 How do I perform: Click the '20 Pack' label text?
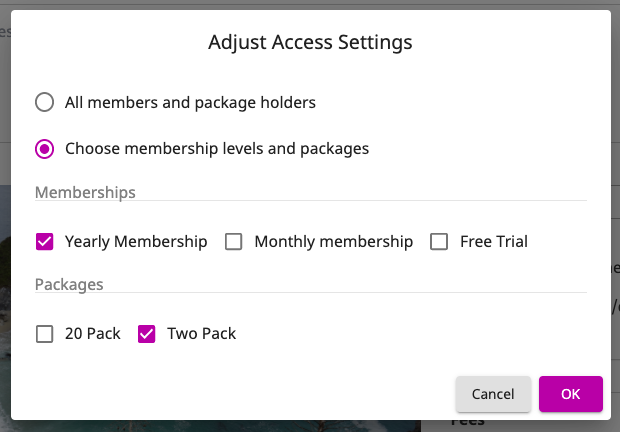[93, 334]
